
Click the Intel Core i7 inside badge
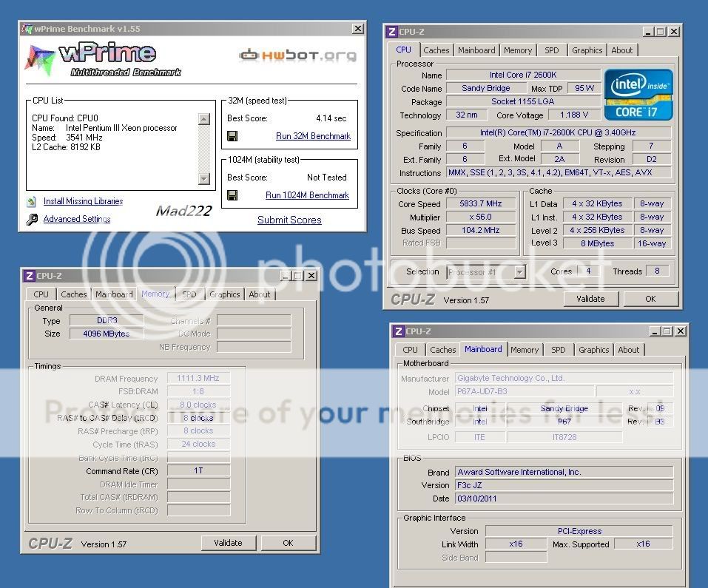[638, 95]
